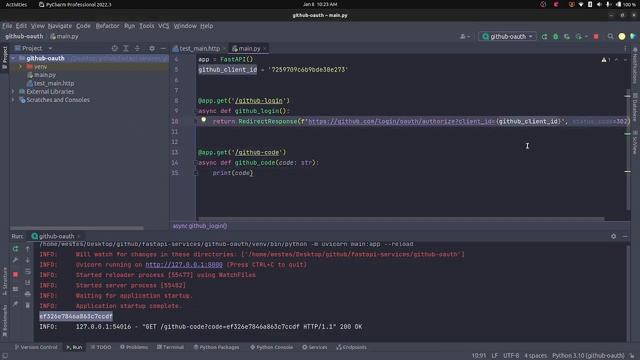The image size is (640, 360).
Task: Open the Navigate menu
Action: [60, 26]
